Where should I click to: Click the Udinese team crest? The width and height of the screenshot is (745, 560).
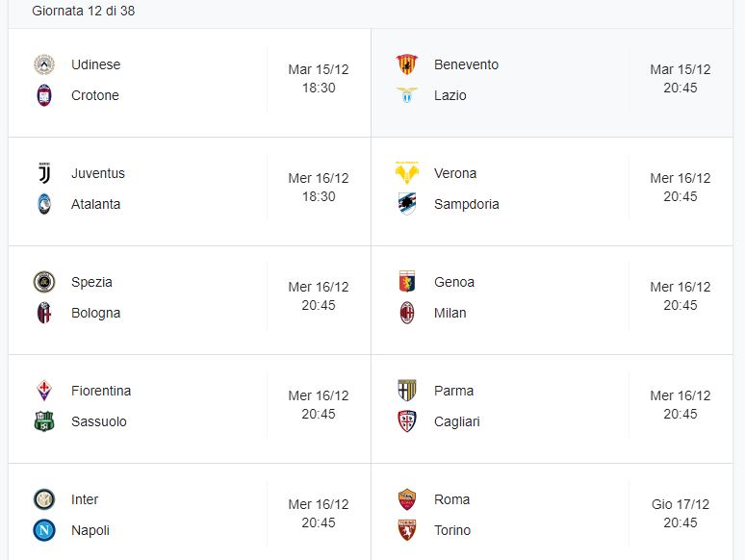pos(44,64)
